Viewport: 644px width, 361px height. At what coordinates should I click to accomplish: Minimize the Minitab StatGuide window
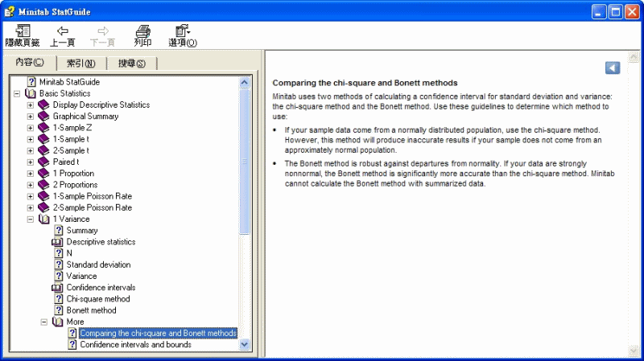599,12
